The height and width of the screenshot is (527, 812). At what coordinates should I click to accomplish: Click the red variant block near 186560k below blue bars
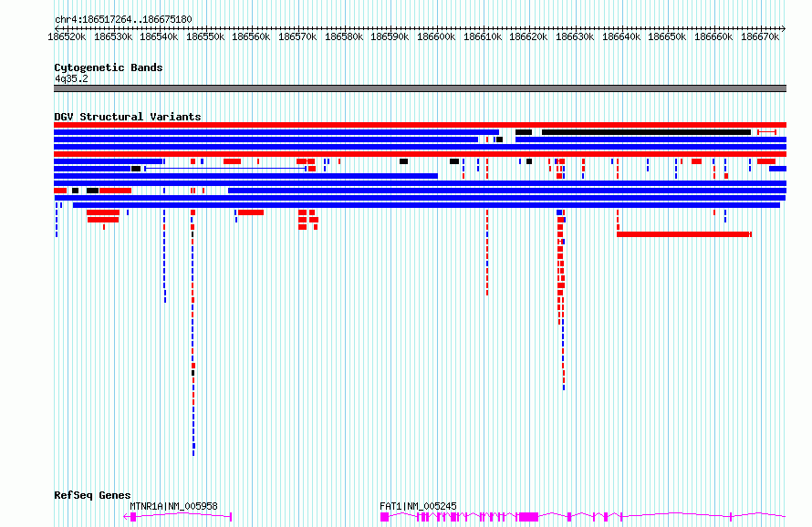(251, 212)
